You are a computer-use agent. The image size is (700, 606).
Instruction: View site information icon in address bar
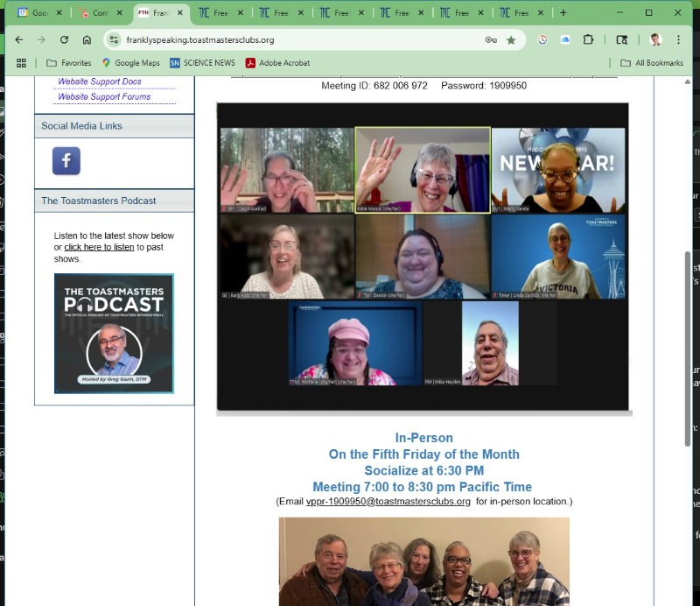[115, 39]
